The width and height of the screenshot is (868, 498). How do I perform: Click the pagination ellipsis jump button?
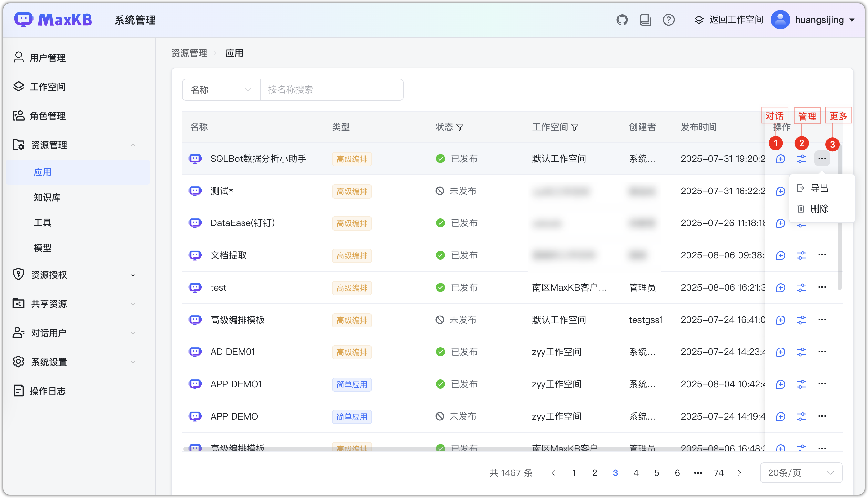(698, 473)
